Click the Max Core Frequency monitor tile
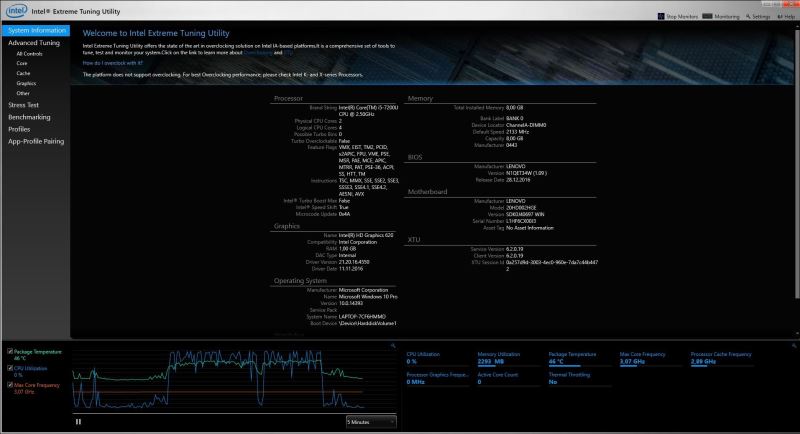Image resolution: width=800 pixels, height=434 pixels. pos(651,358)
